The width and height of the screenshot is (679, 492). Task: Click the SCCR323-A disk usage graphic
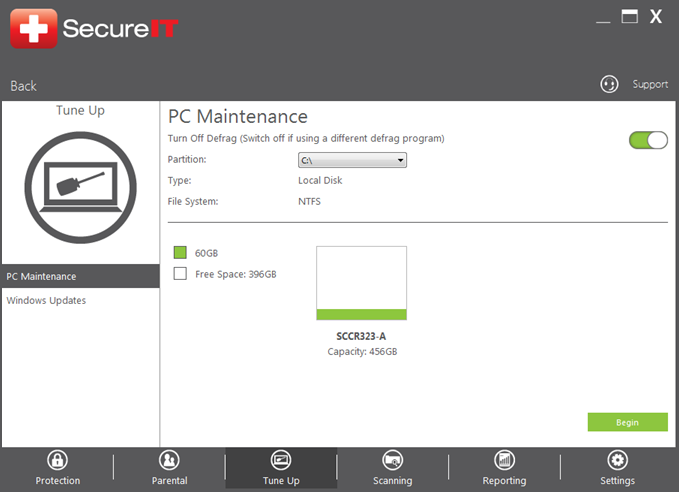(362, 283)
